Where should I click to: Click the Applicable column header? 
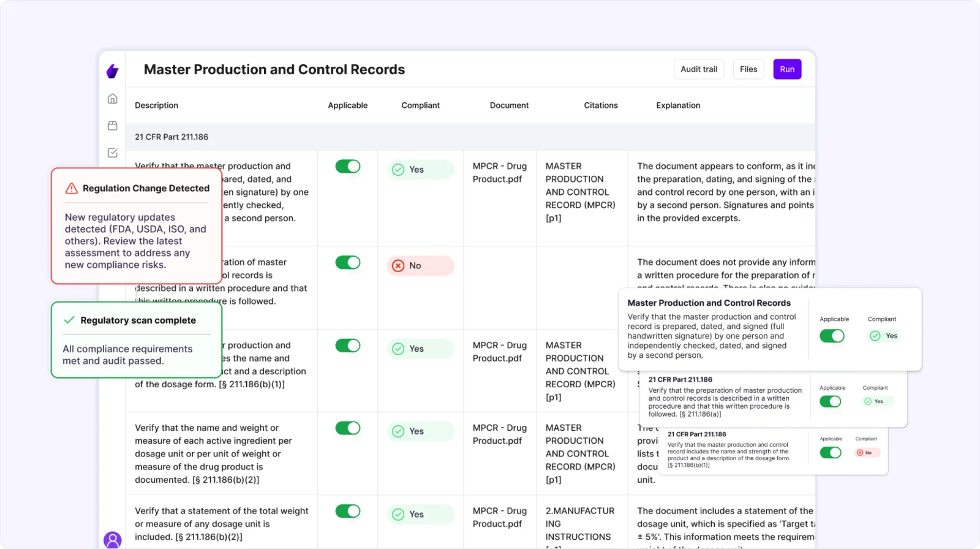[x=348, y=105]
